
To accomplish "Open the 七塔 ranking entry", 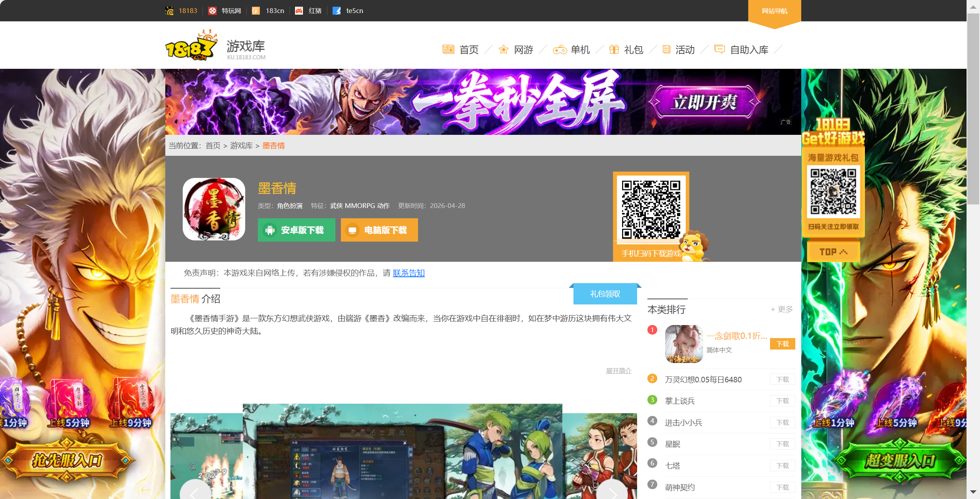I will point(672,465).
